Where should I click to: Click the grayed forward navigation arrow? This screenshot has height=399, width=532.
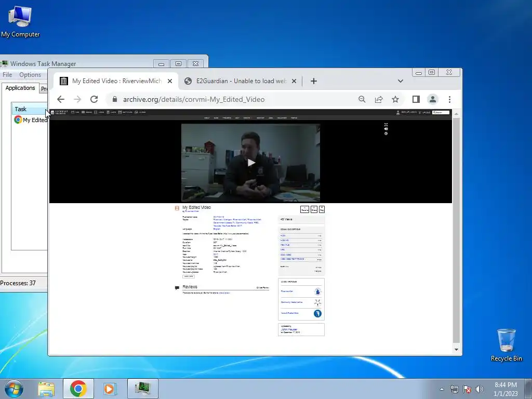pos(77,99)
